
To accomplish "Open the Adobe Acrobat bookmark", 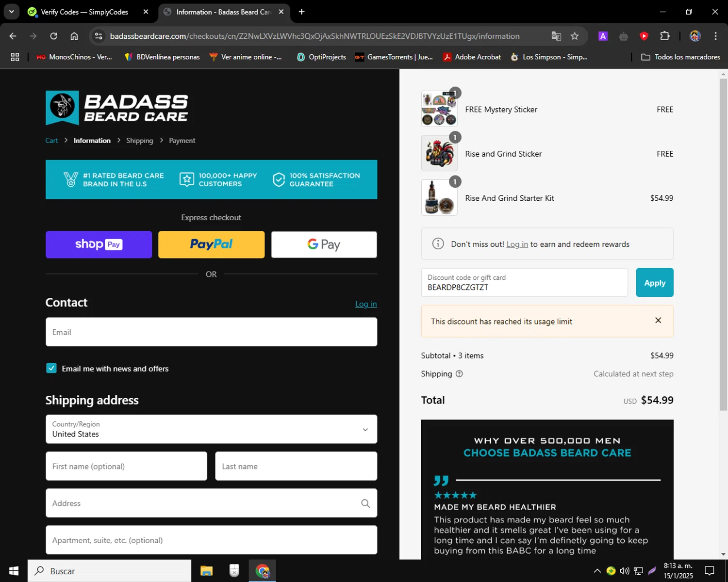I will coord(472,57).
